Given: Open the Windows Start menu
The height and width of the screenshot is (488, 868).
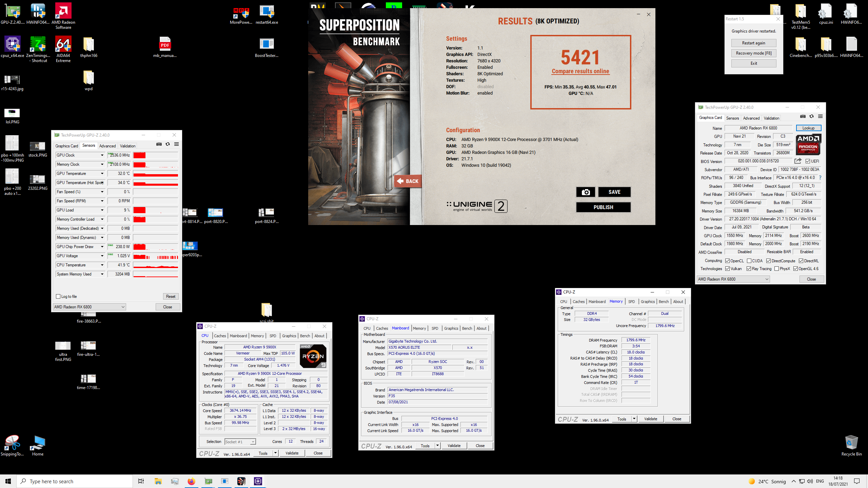Looking at the screenshot, I should pyautogui.click(x=8, y=481).
